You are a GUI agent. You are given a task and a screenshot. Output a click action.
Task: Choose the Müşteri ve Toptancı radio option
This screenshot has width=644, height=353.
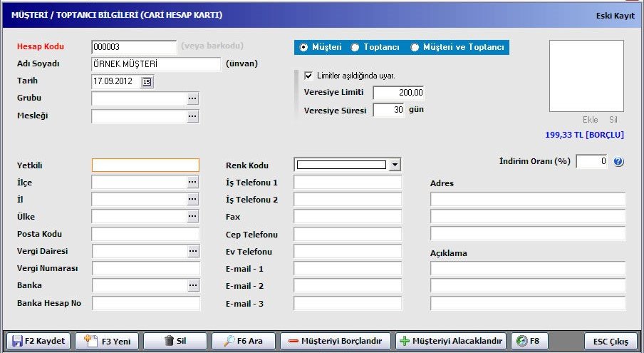tap(415, 48)
